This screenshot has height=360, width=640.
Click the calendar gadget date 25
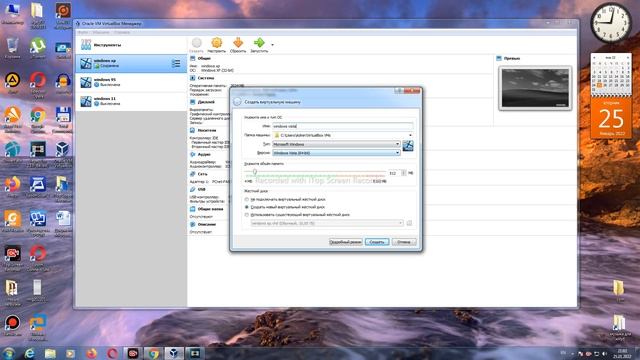[x=611, y=118]
